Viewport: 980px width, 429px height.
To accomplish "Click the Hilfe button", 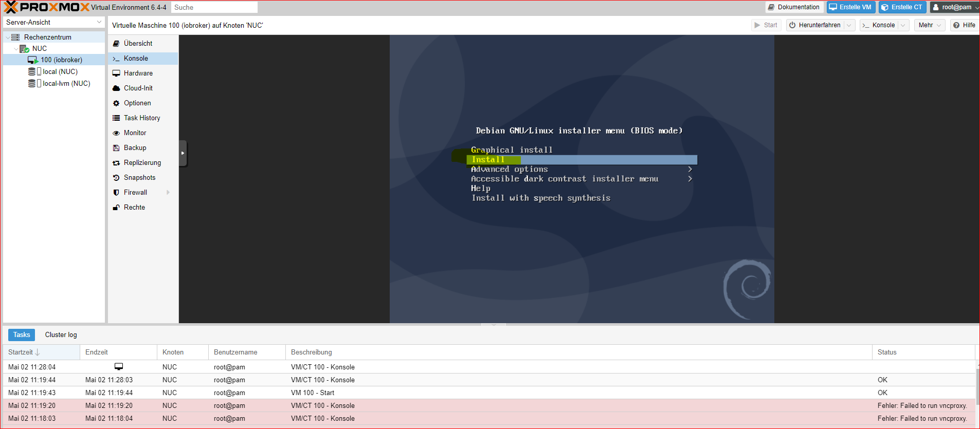I will (964, 25).
